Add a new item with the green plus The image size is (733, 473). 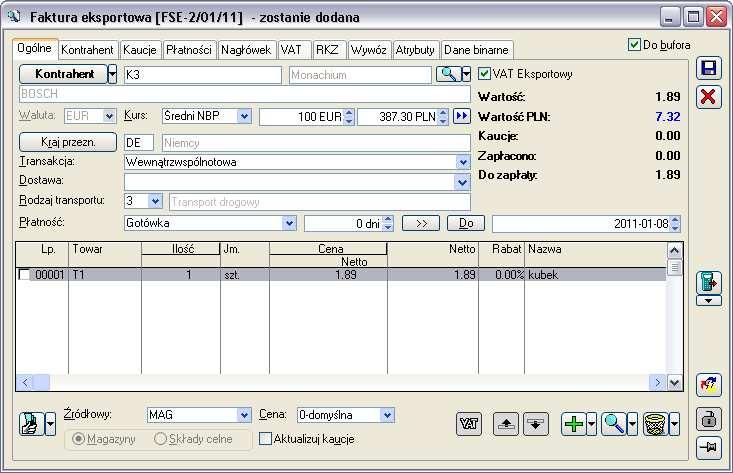[574, 424]
